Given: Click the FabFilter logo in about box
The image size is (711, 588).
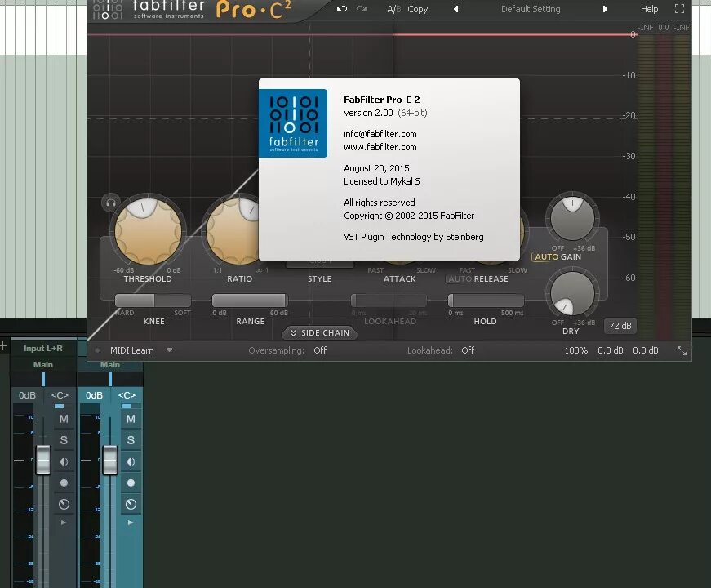Looking at the screenshot, I should [293, 123].
